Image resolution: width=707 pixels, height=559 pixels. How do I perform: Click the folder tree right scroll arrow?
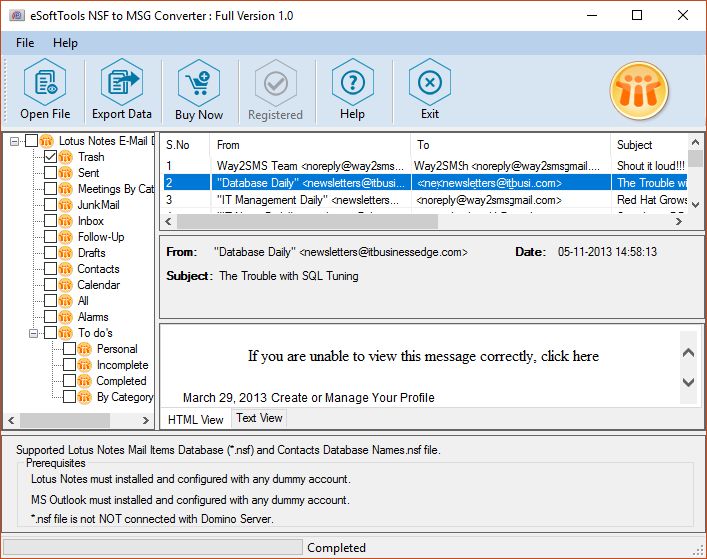point(146,421)
